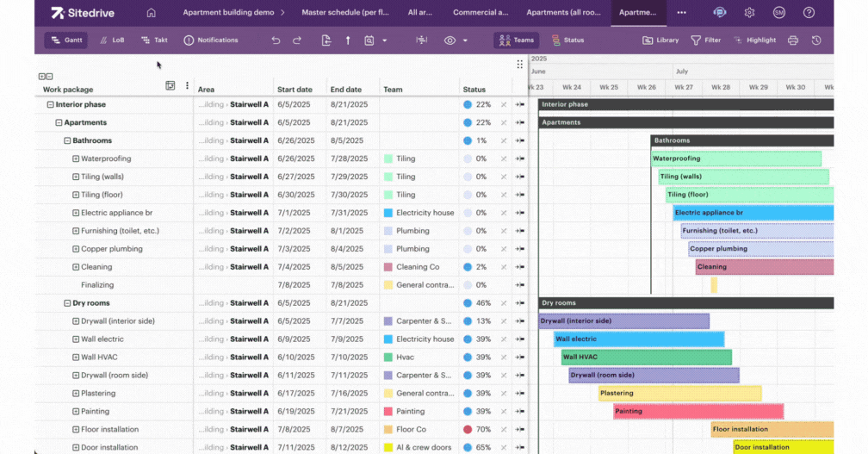Collapse the Bathrooms work package group

click(66, 140)
